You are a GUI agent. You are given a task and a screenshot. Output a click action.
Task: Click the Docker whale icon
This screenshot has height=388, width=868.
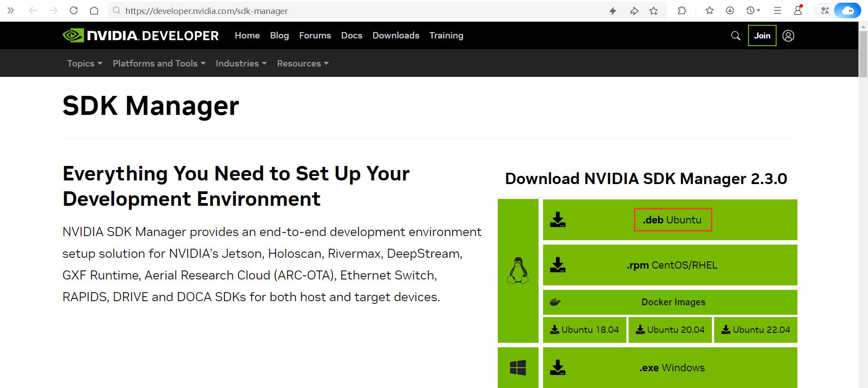tap(555, 302)
